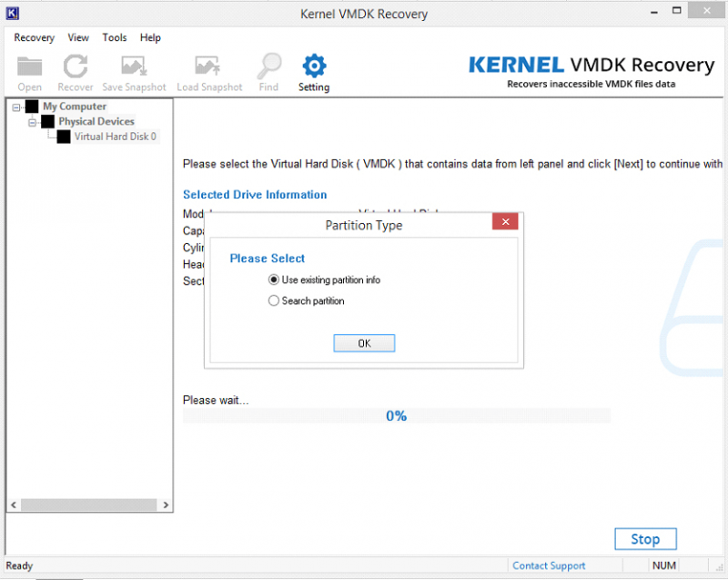Open Setting via the gear icon
Screen dimensions: 728x580
pyautogui.click(x=314, y=66)
